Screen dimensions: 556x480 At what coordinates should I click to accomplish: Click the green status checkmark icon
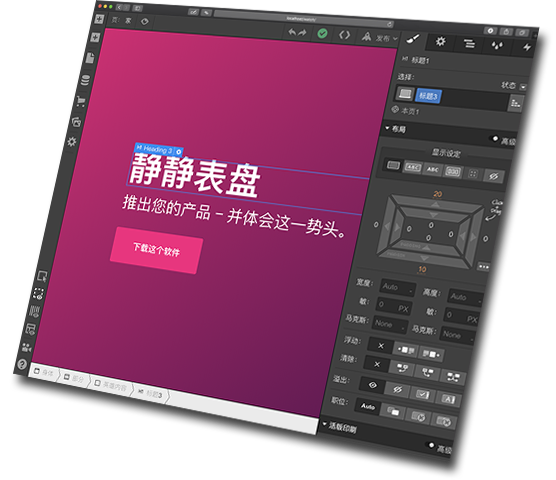pyautogui.click(x=322, y=34)
